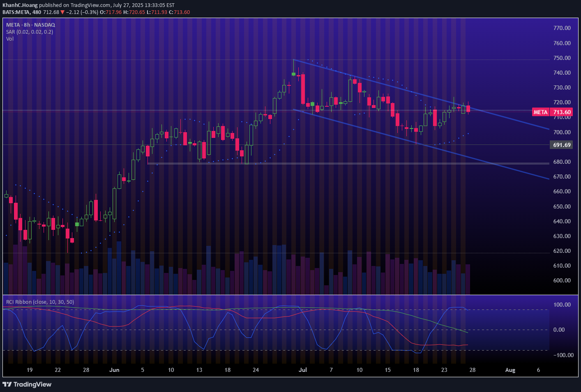581x392 pixels.
Task: Click the 720.00 price axis label
Action: pyautogui.click(x=562, y=102)
